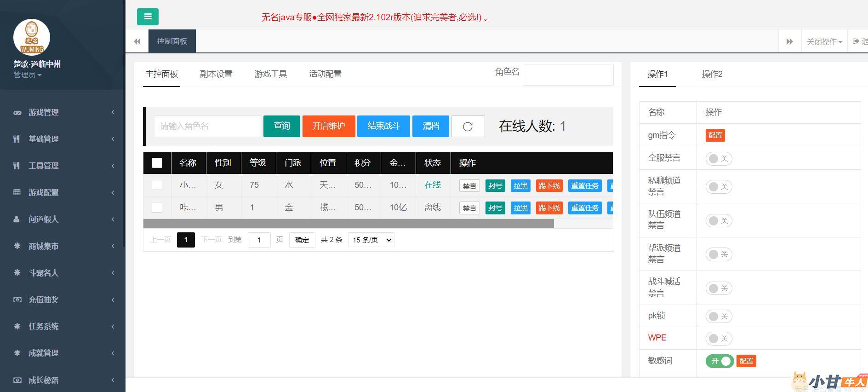
Task: Click the user icon beside 问道假人
Action: [x=17, y=219]
